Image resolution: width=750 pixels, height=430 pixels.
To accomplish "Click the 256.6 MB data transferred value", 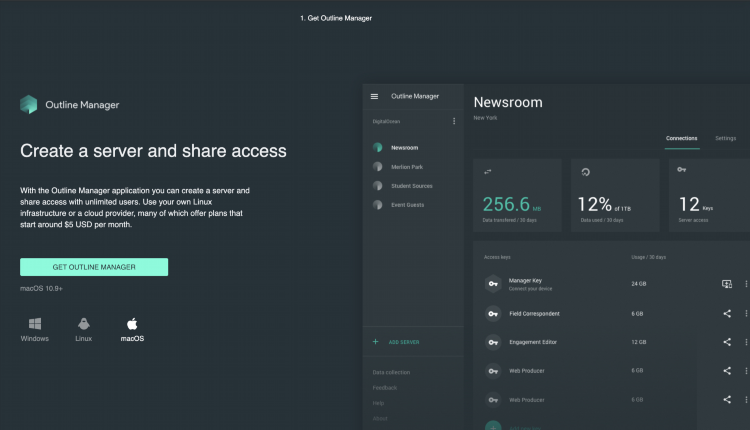I will click(512, 204).
